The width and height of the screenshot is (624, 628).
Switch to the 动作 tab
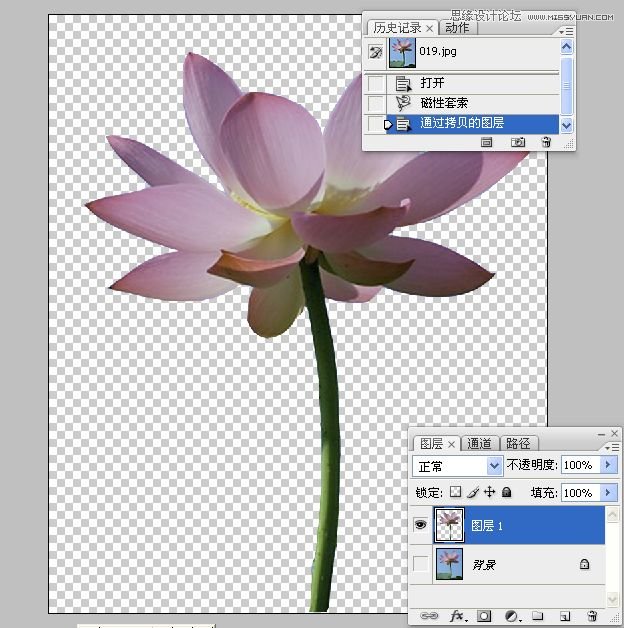(x=457, y=28)
